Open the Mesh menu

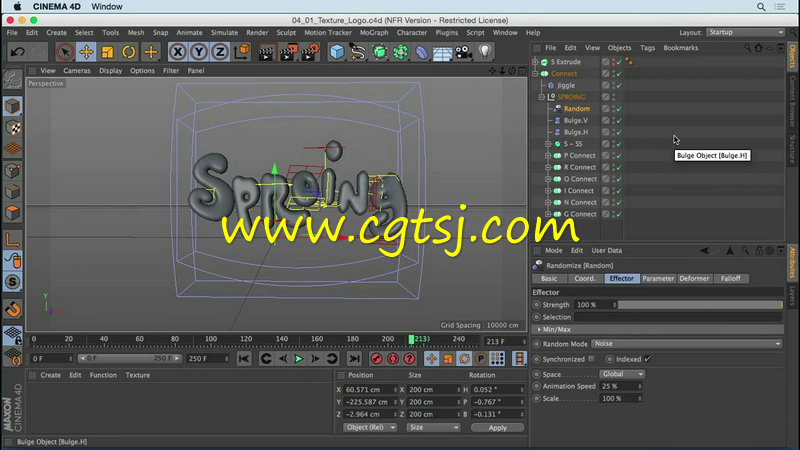[136, 33]
